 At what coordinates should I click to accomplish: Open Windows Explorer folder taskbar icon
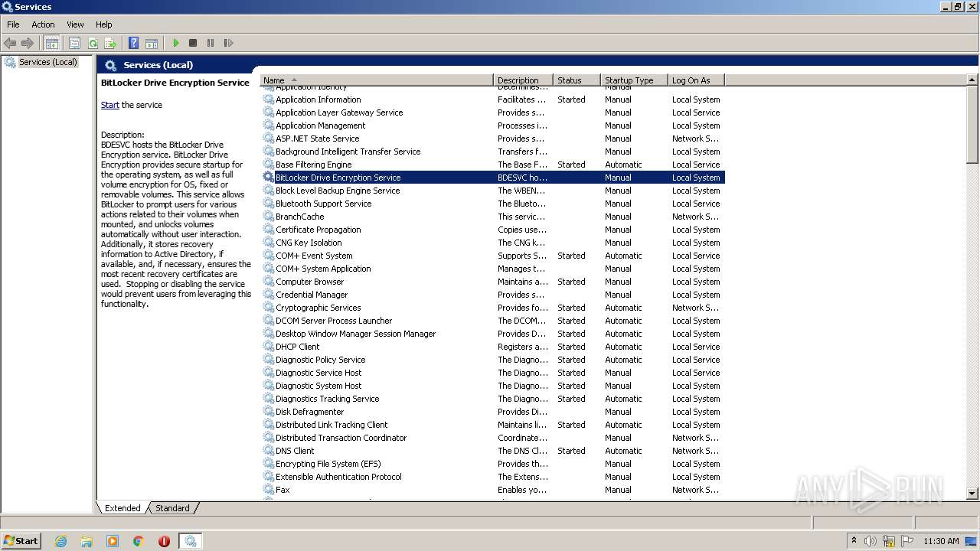(x=87, y=541)
